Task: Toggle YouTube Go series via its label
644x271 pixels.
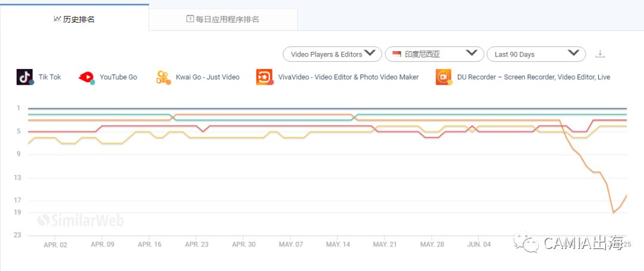Action: (118, 77)
